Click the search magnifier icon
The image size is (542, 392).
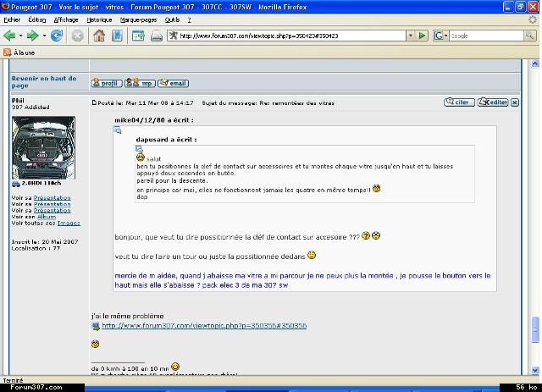529,36
